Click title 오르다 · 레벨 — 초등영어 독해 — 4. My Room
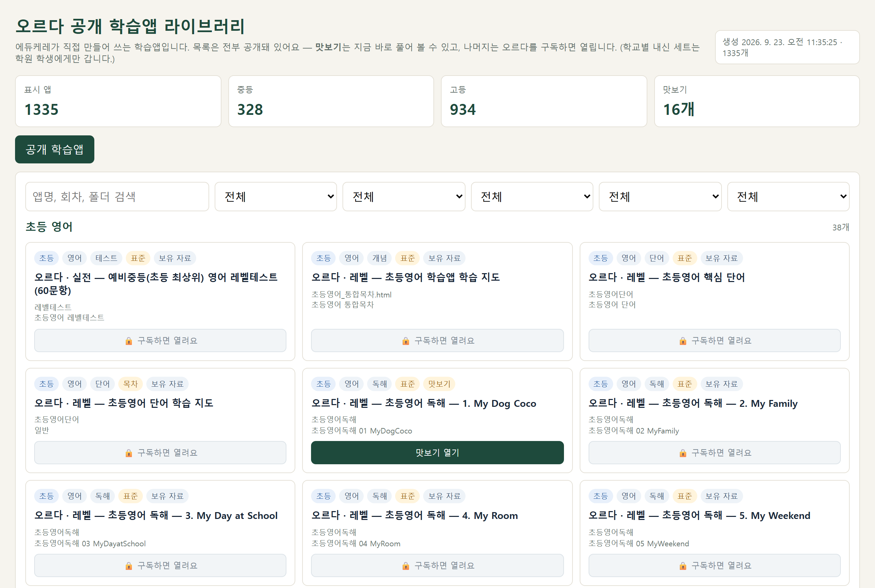 (415, 515)
